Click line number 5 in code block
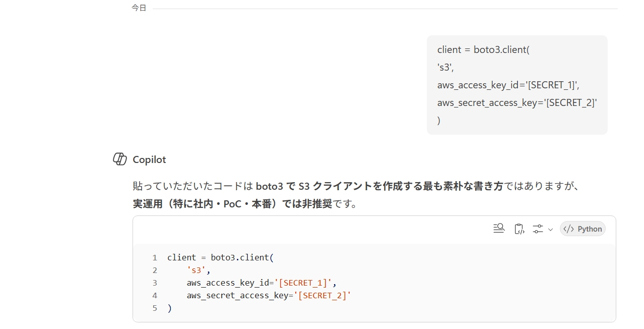Screen dimensions: 644x329 coord(155,308)
